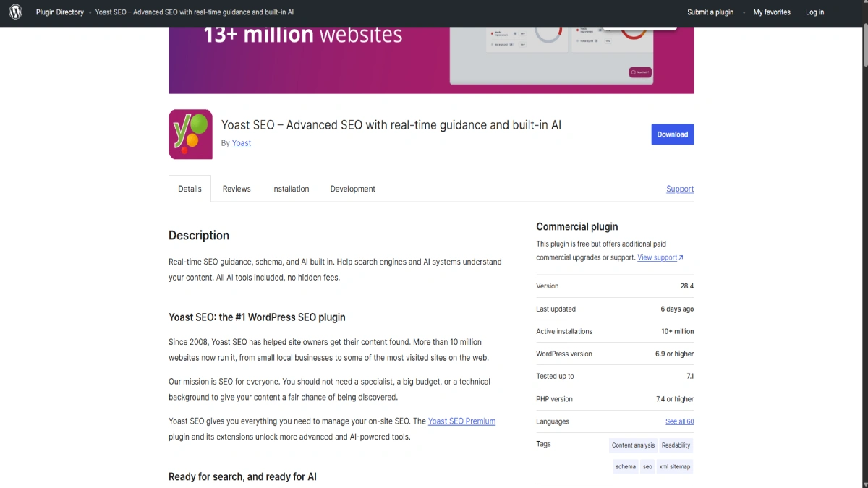Open Submit a plugin page
Screen dimensions: 868x488
point(710,12)
